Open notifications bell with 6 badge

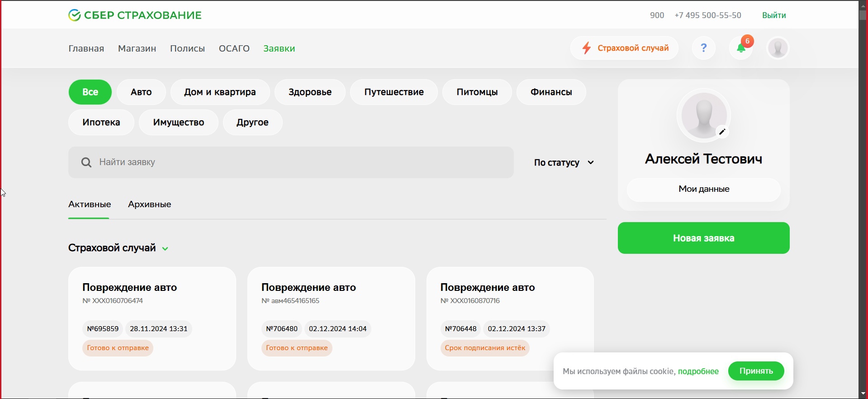tap(742, 47)
